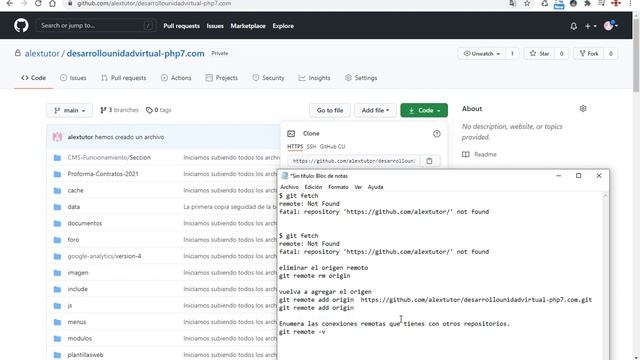Open the Formato menu in Notepad
640x360 pixels.
coord(338,187)
